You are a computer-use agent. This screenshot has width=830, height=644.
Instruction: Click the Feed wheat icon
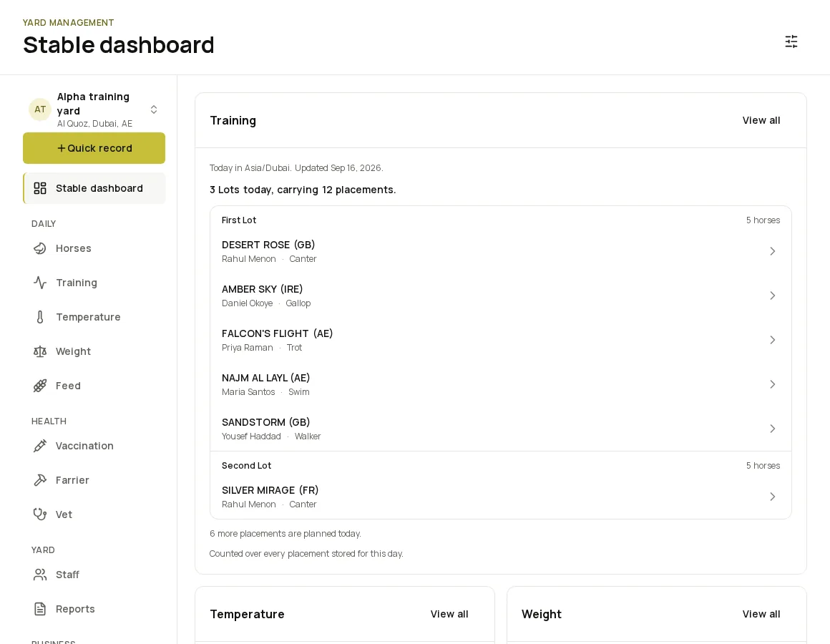[x=40, y=386]
